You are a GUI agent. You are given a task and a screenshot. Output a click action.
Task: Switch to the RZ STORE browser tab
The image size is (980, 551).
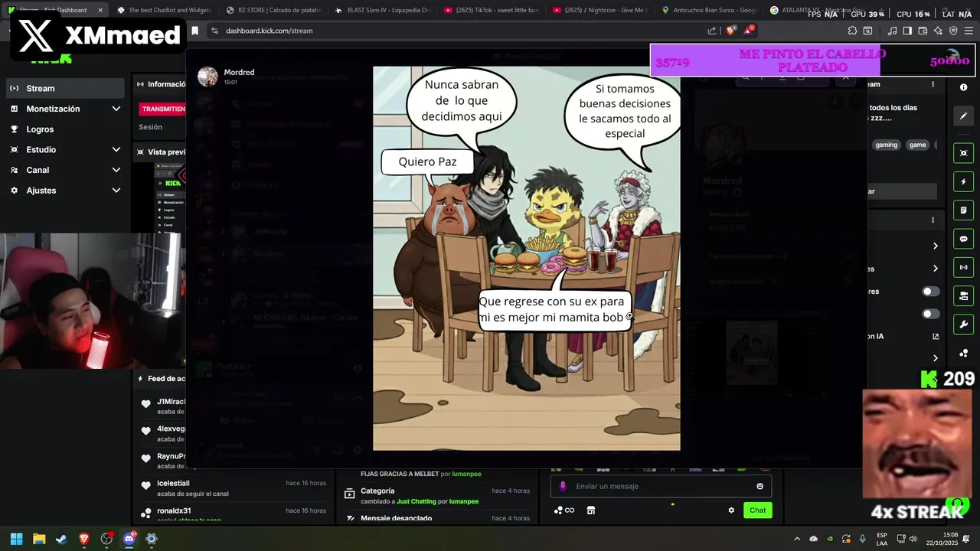coord(273,11)
